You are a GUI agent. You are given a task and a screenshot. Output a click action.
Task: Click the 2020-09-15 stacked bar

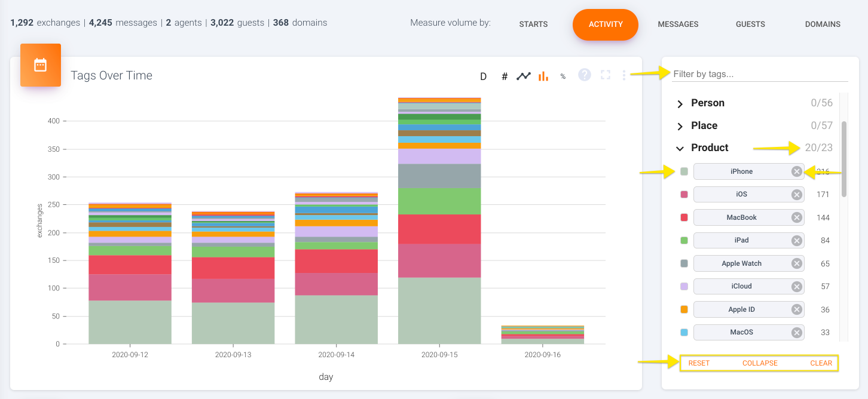(x=439, y=221)
